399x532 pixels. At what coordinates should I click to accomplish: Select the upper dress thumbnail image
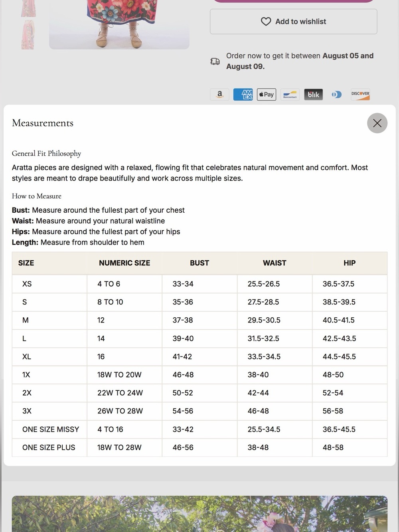[x=28, y=8]
